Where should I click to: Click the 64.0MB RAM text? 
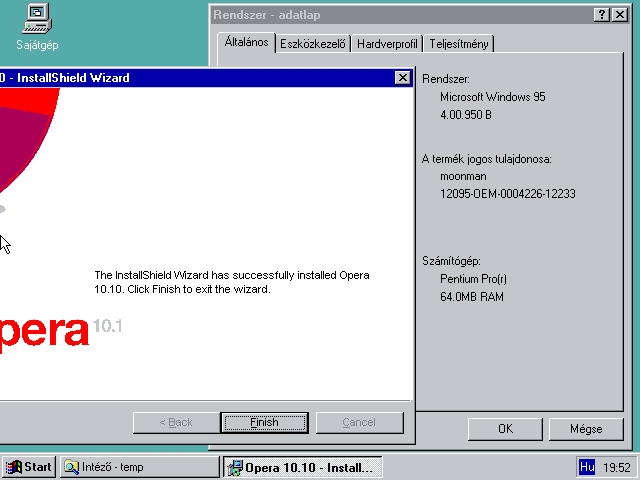tap(472, 297)
